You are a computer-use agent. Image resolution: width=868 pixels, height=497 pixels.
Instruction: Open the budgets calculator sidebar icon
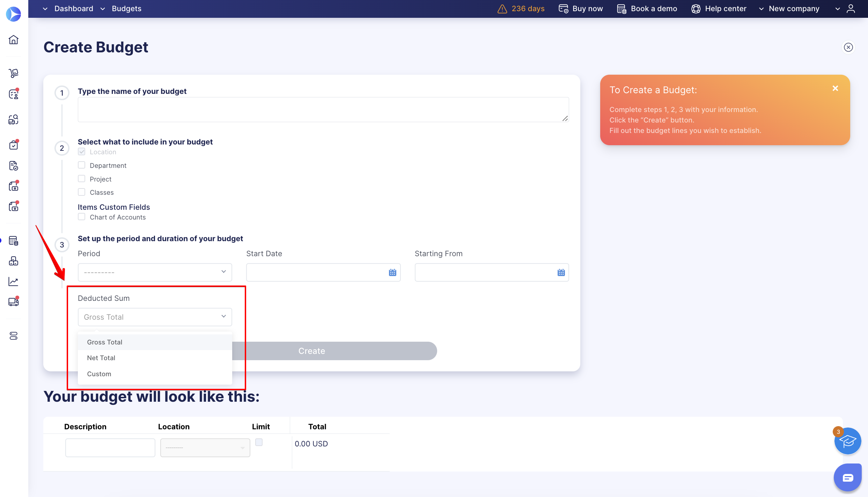(x=14, y=241)
